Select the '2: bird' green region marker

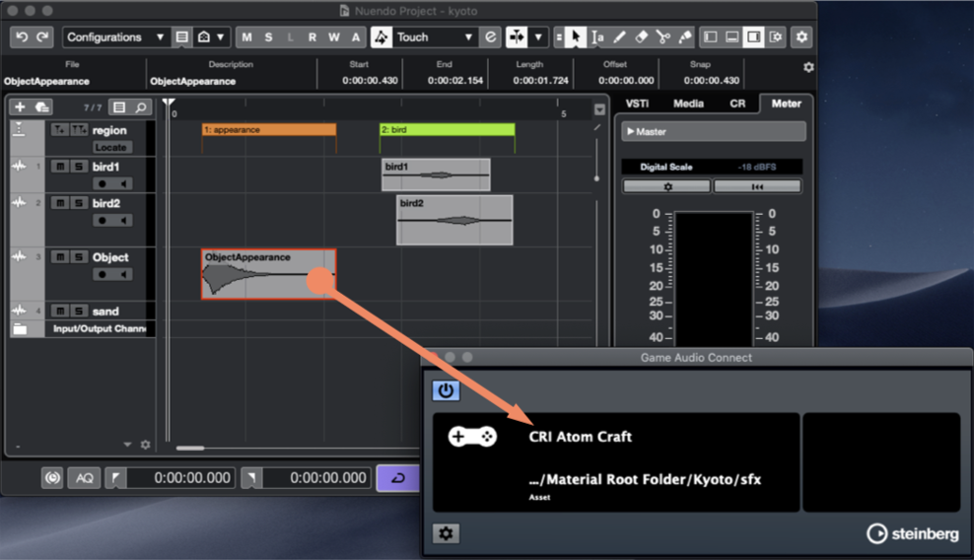(x=448, y=130)
